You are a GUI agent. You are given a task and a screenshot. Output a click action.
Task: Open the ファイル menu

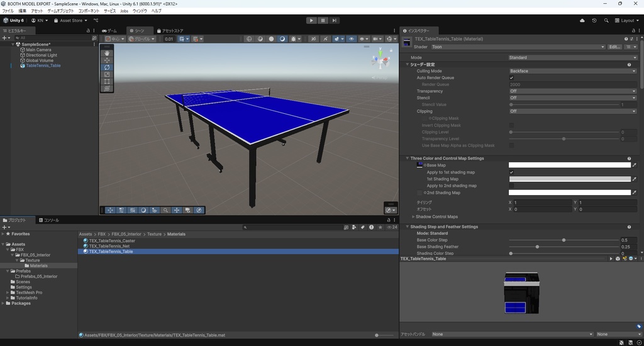[x=8, y=11]
